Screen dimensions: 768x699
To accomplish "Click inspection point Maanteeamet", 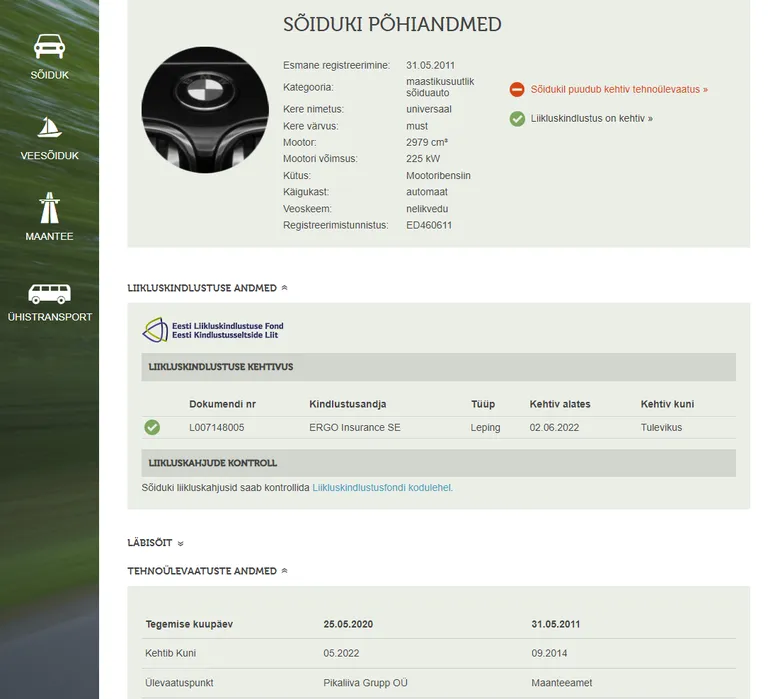I will (x=562, y=683).
